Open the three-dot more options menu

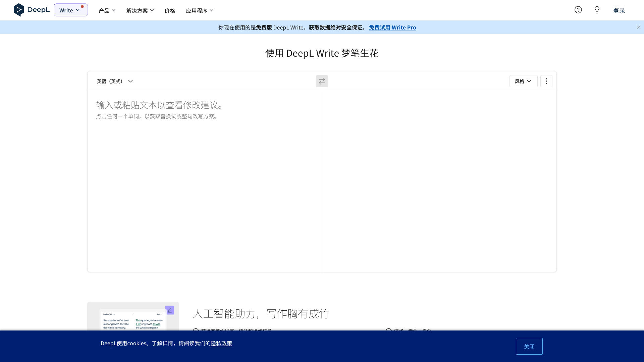(x=546, y=81)
